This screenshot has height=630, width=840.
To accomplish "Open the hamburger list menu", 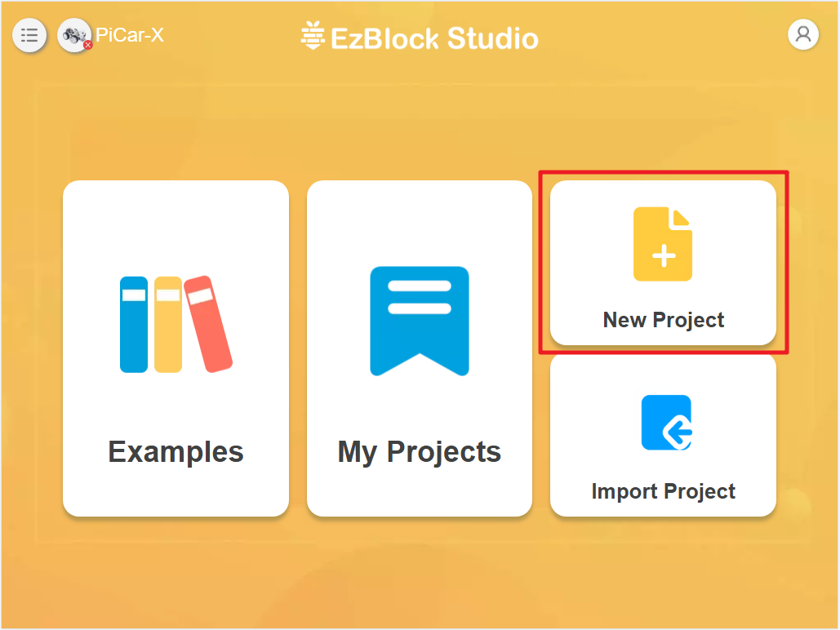I will 29,36.
